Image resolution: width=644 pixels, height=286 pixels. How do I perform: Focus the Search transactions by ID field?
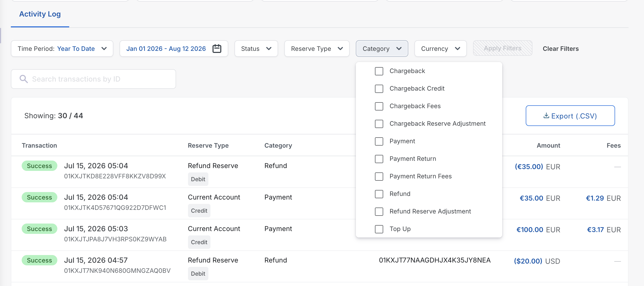tap(93, 79)
